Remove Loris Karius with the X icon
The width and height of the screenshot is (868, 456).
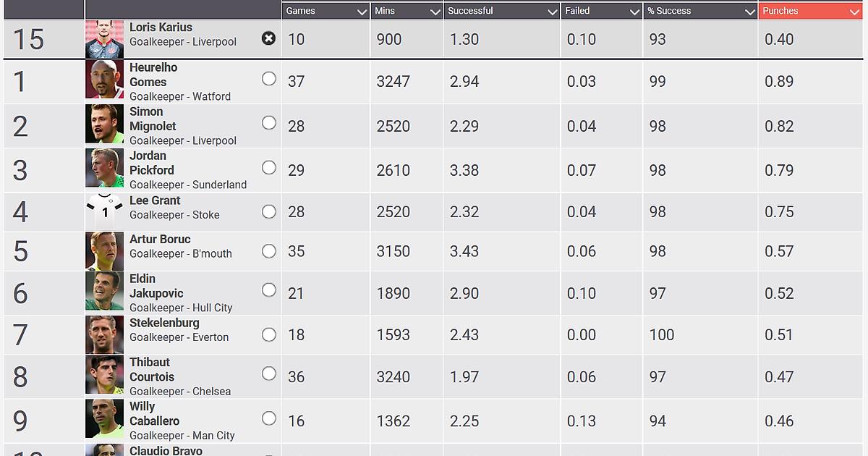[268, 39]
